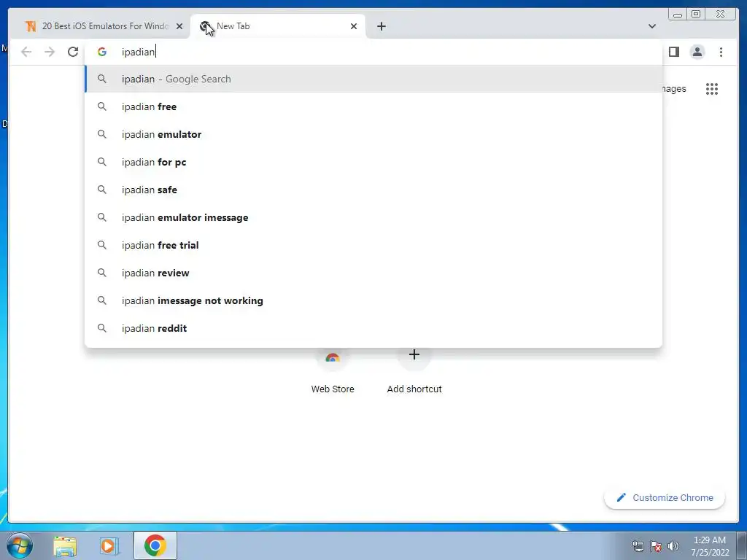Open the Action Center flag tray icon
This screenshot has height=560, width=747.
pos(656,546)
